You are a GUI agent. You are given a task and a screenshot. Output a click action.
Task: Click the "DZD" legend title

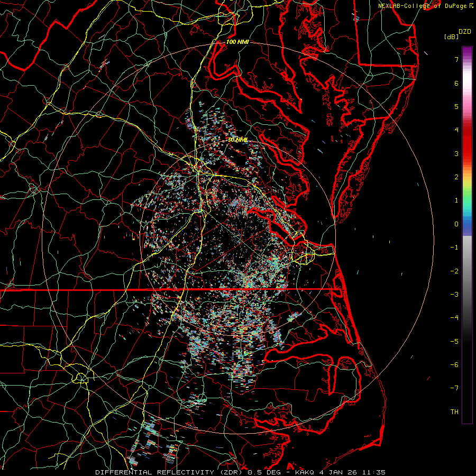click(465, 32)
